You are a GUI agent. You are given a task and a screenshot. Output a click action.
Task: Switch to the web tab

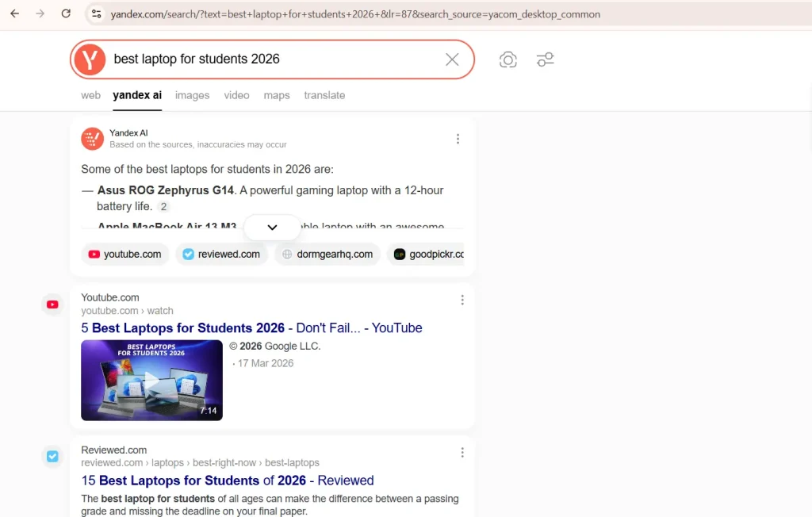coord(90,95)
